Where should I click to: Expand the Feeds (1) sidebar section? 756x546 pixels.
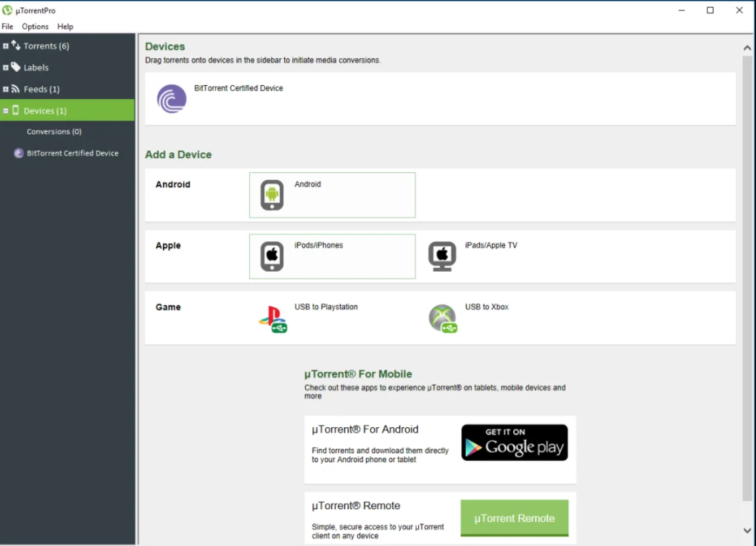(x=5, y=89)
